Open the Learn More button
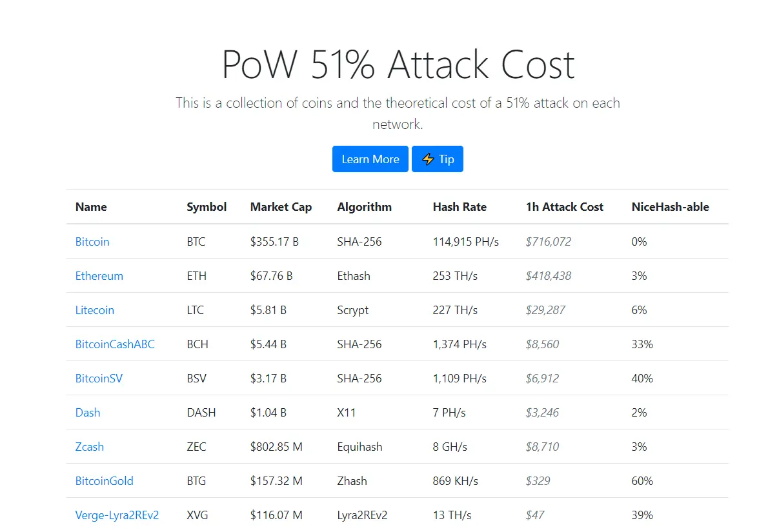The height and width of the screenshot is (532, 768). (370, 159)
